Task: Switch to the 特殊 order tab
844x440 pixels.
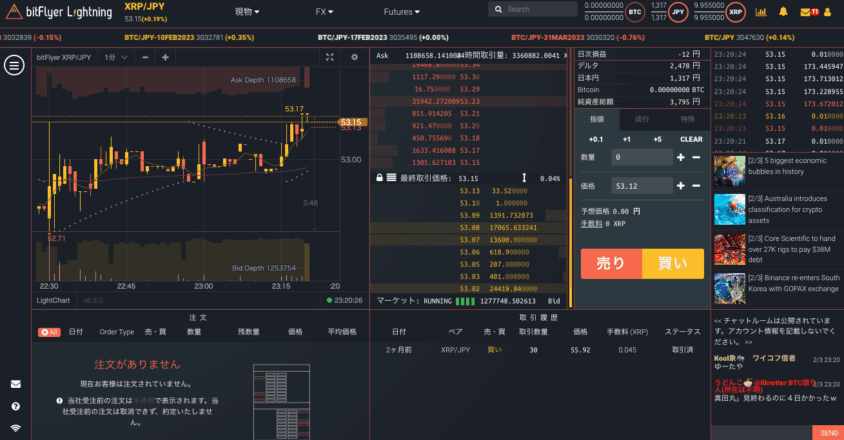Action: [x=686, y=118]
